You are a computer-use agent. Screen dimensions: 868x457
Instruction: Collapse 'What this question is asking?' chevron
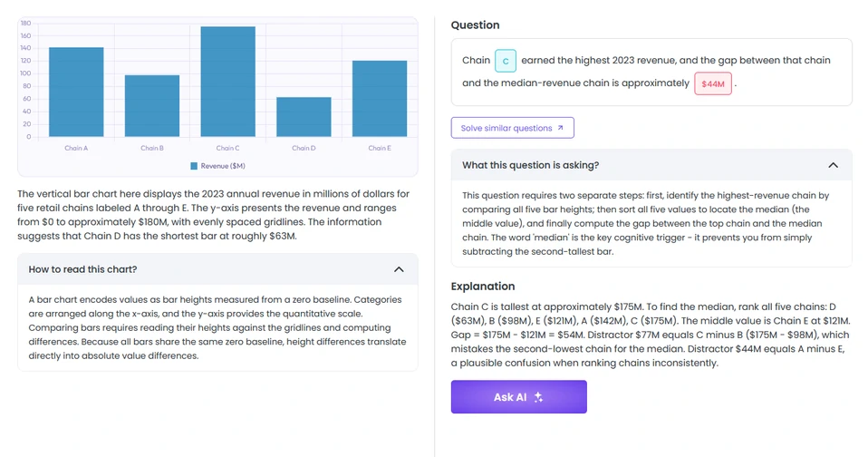coord(834,165)
